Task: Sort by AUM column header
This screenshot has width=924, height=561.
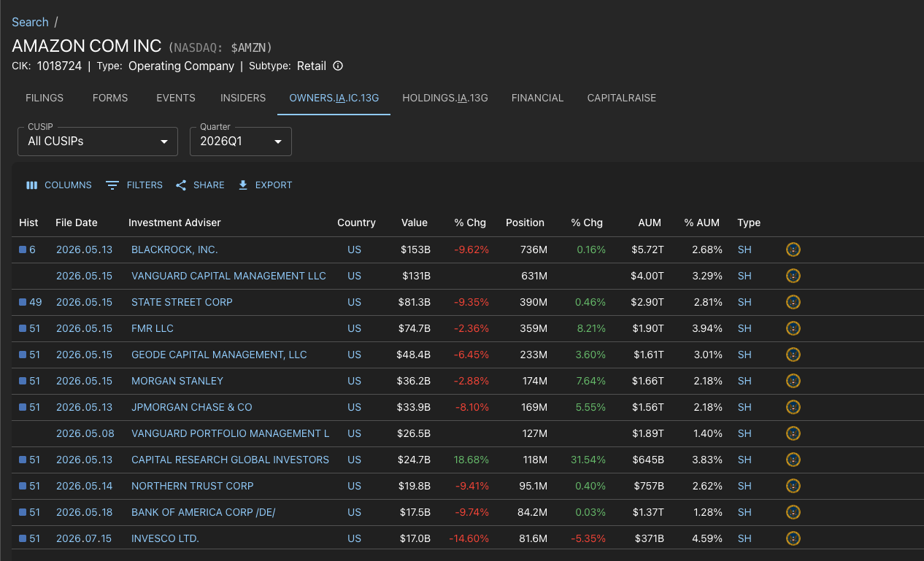Action: 650,223
